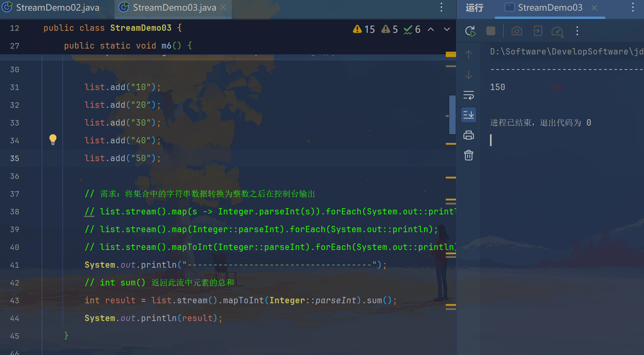The width and height of the screenshot is (644, 355).
Task: Click list.add("40") code line
Action: 123,141
